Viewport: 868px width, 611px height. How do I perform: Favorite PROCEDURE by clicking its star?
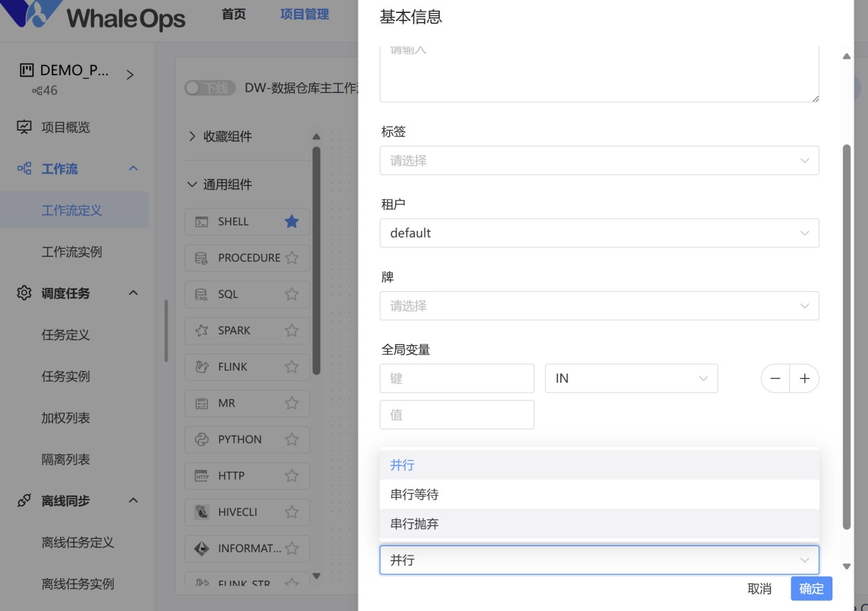(291, 258)
